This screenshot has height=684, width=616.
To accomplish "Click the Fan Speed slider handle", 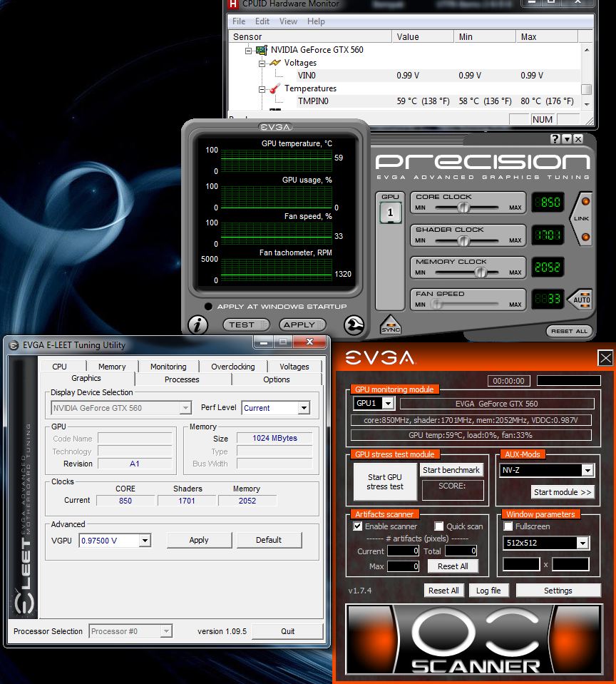I will pos(436,305).
